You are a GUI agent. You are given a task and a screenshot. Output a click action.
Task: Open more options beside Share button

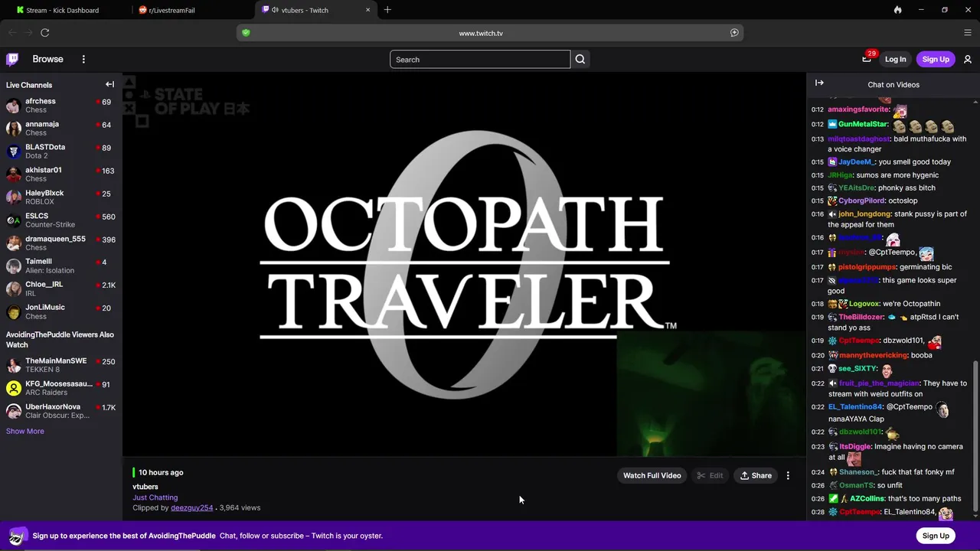[x=788, y=475]
